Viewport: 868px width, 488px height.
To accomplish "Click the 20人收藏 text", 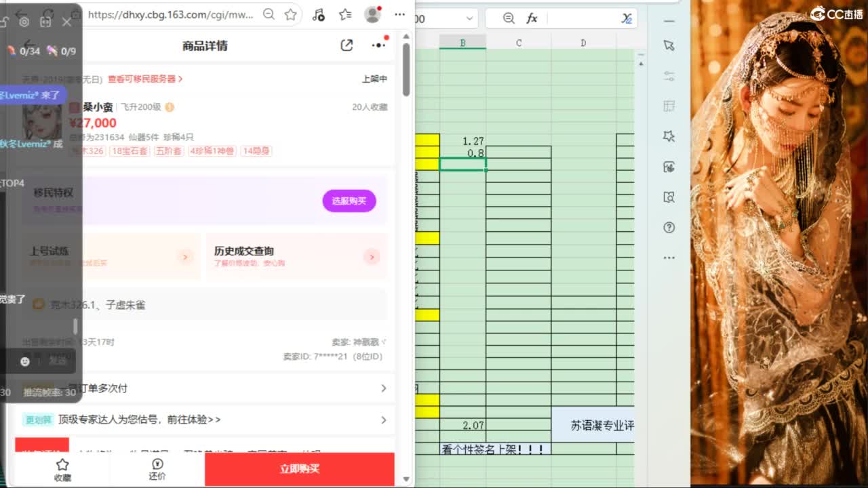I will [x=370, y=107].
